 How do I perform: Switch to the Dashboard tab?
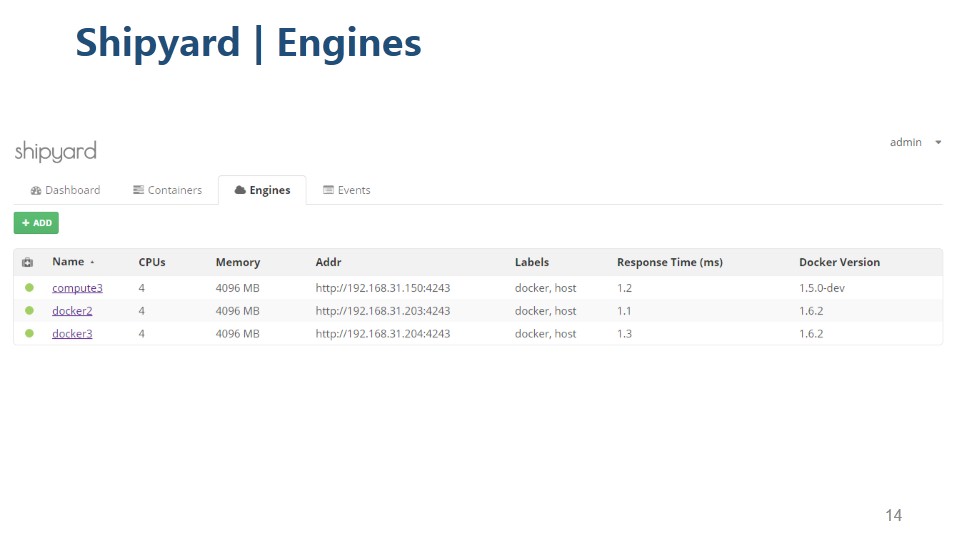click(66, 190)
